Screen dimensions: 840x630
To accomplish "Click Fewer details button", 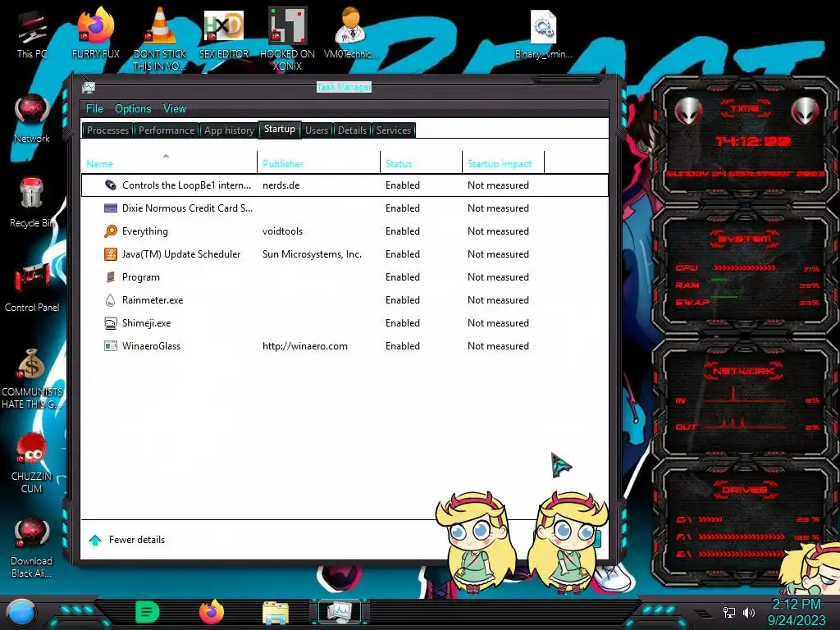I will point(127,540).
